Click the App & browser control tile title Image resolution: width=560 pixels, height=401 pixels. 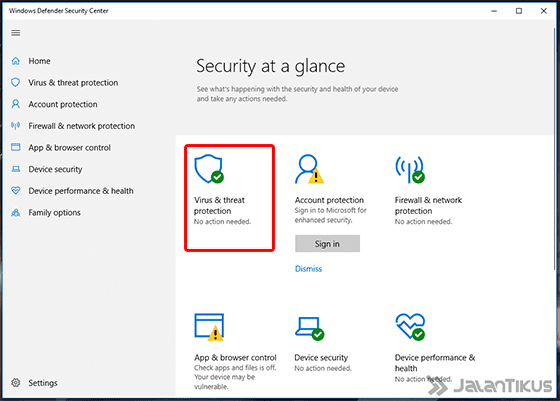click(x=235, y=357)
